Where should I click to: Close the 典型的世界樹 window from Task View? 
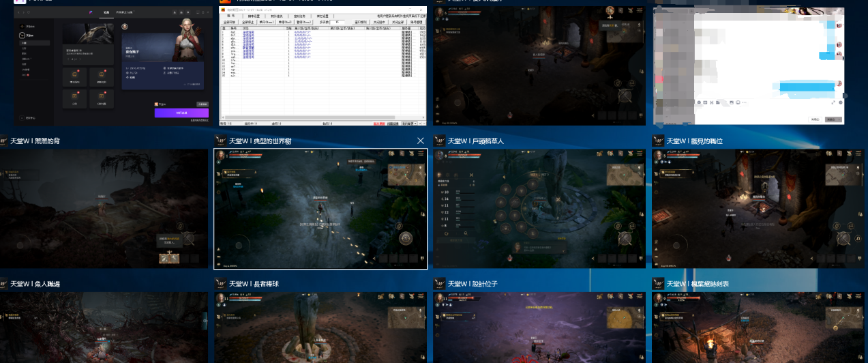point(420,141)
